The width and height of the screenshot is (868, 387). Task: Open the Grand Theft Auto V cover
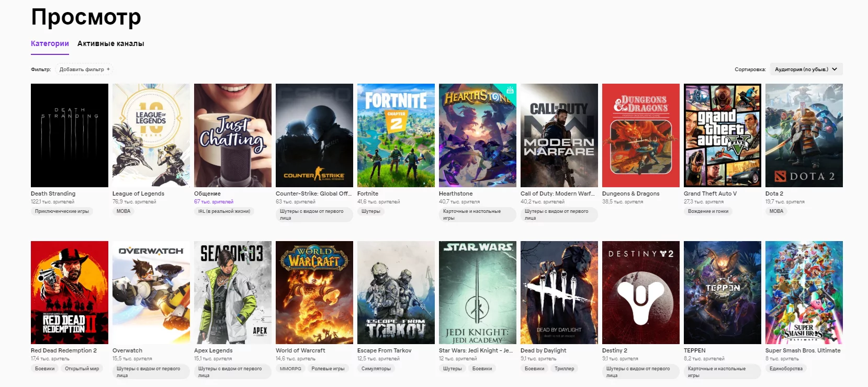(x=723, y=135)
